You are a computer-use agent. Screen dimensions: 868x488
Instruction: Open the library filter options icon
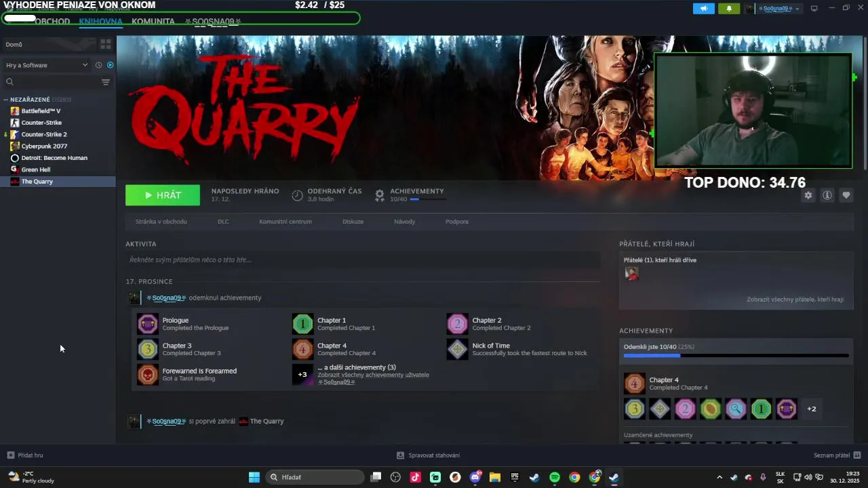click(106, 82)
